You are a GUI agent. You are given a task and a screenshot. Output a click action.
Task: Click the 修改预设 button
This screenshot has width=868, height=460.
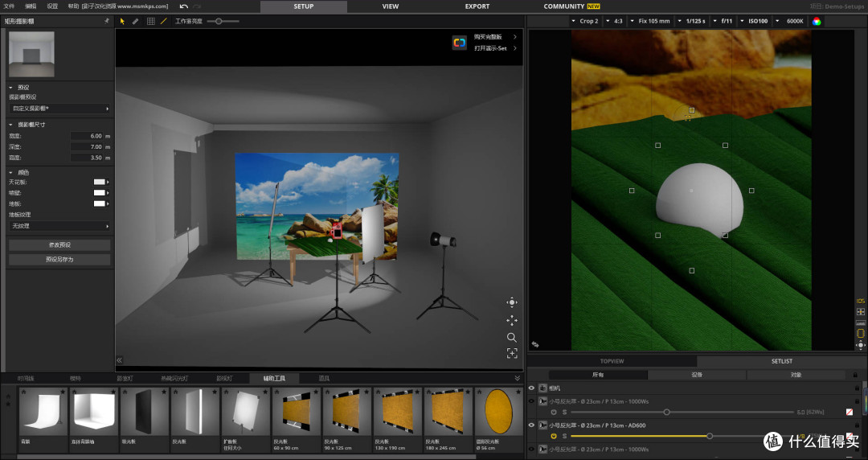click(59, 244)
